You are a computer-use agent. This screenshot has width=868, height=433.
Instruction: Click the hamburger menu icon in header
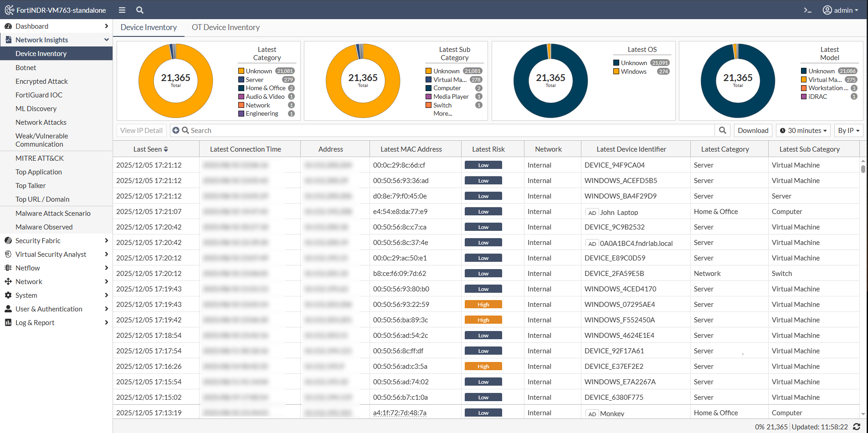point(122,10)
